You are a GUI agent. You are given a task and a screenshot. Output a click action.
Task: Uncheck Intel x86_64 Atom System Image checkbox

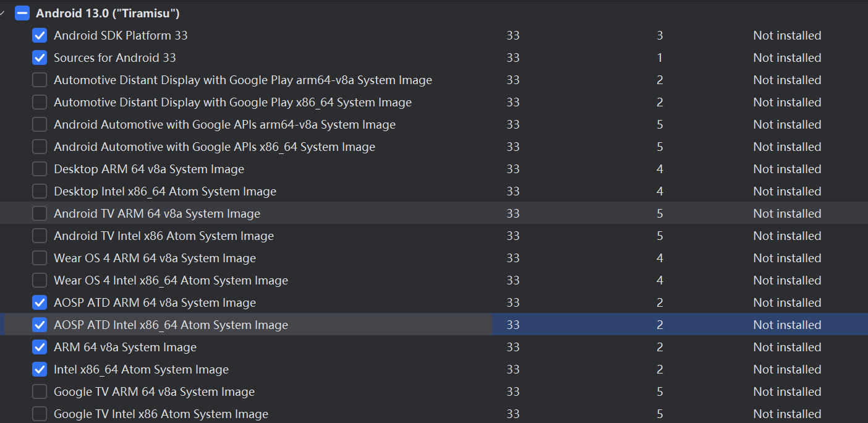[x=40, y=369]
